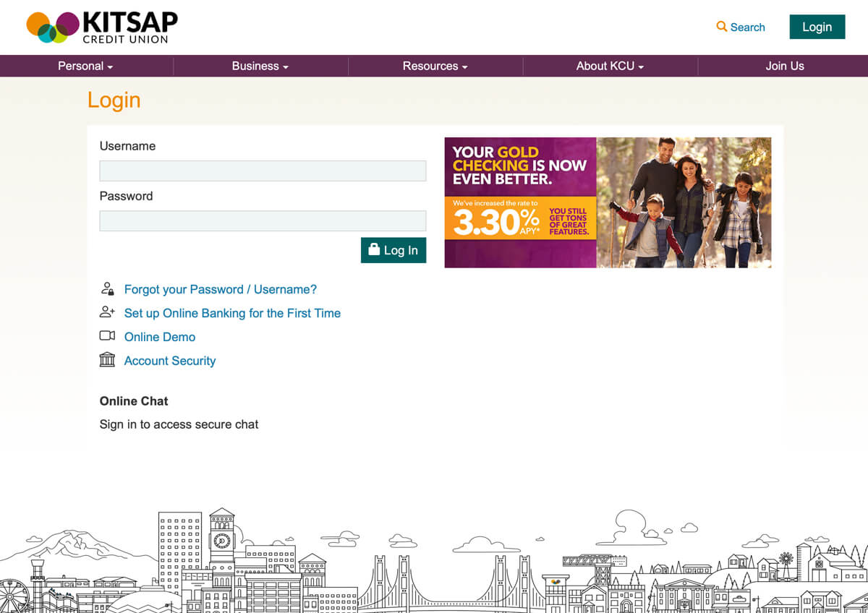Click the person-with-lock icon beside Forgot Password

tap(107, 288)
